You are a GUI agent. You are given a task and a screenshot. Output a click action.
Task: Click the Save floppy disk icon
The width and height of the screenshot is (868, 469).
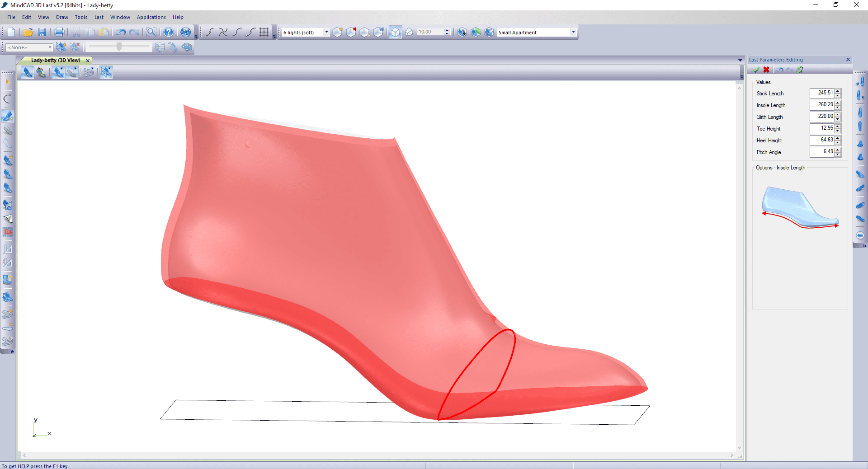[42, 32]
